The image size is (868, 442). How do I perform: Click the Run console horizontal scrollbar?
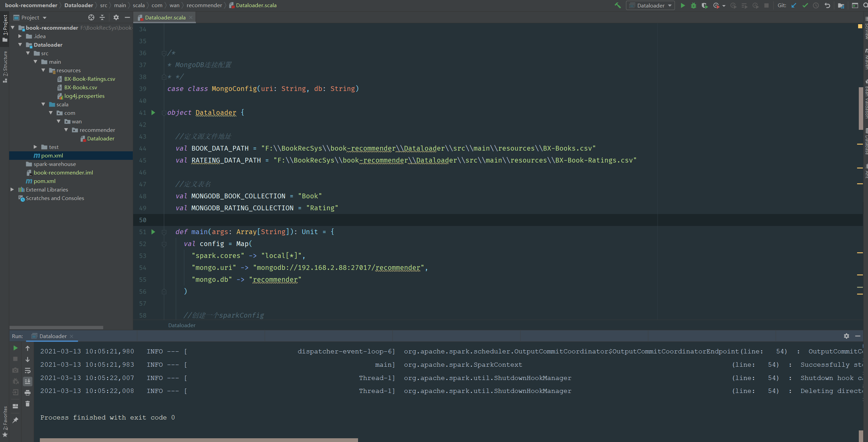[199, 440]
